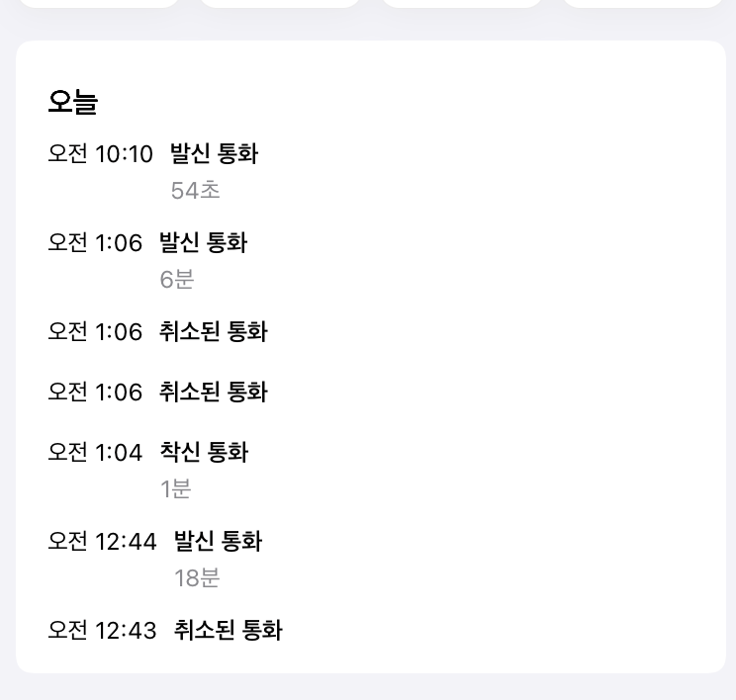Viewport: 736px width, 700px height.
Task: Open the 착신 통화 incoming call entry
Action: coord(204,453)
